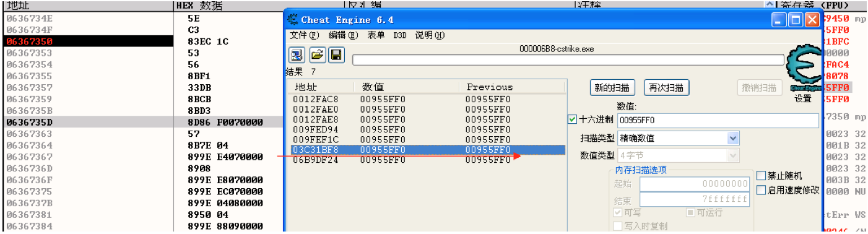Viewport: 868px width, 234px height.
Task: Select debugger row address 06367367
Action: (x=30, y=157)
